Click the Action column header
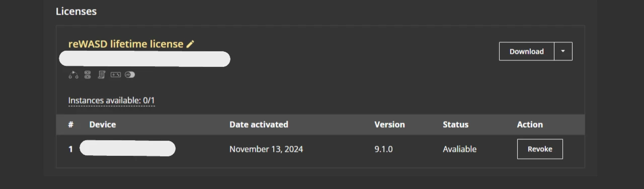 coord(530,125)
